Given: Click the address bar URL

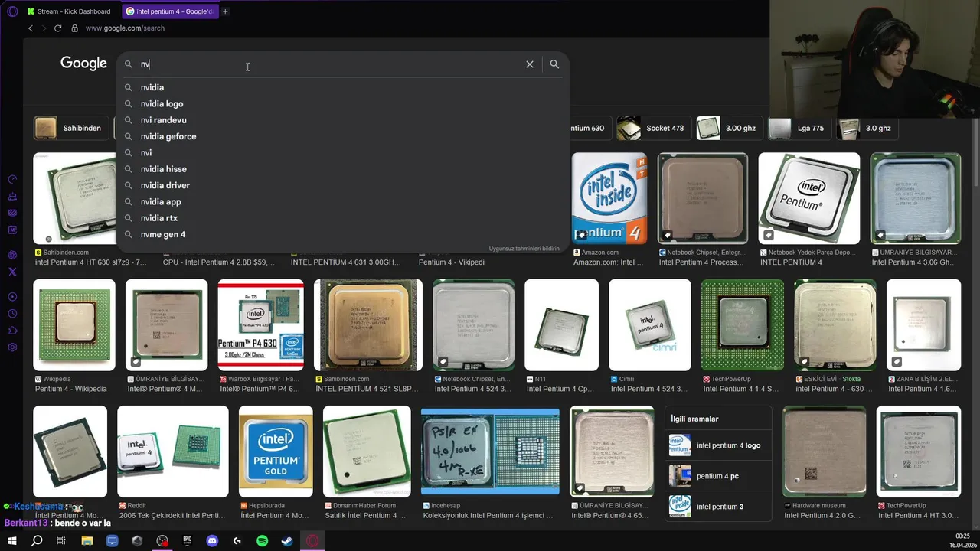Looking at the screenshot, I should pos(125,28).
